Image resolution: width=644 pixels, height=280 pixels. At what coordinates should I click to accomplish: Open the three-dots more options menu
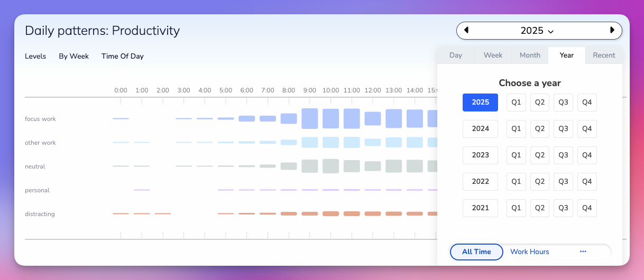(583, 252)
